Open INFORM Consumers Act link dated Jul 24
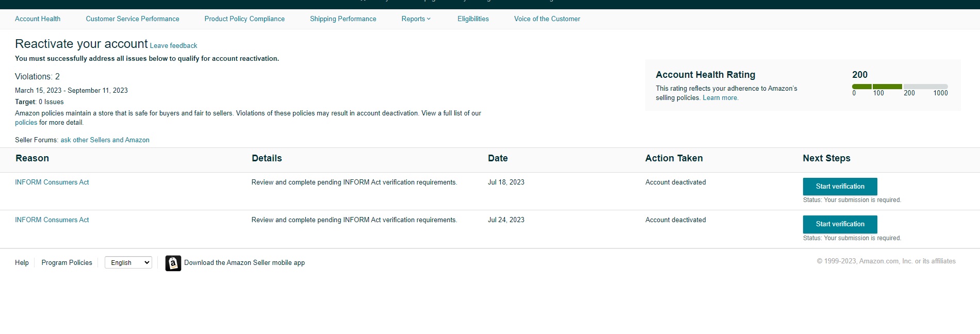Image resolution: width=980 pixels, height=334 pixels. (52, 220)
